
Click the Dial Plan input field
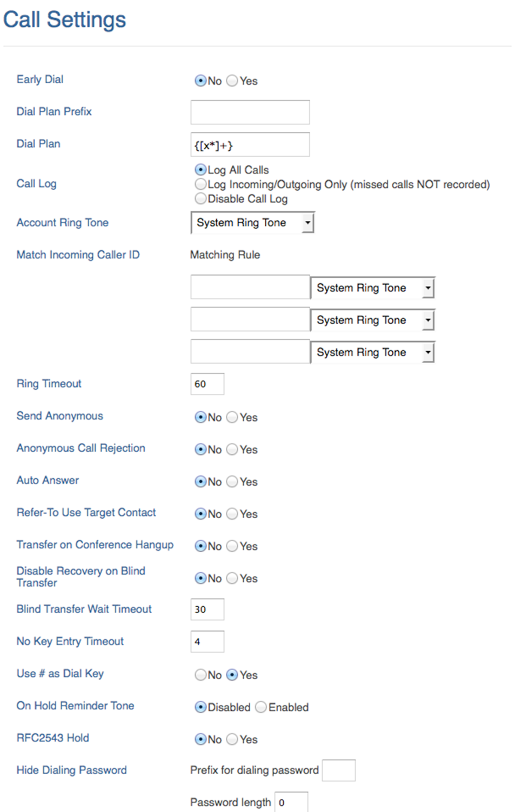[x=250, y=144]
